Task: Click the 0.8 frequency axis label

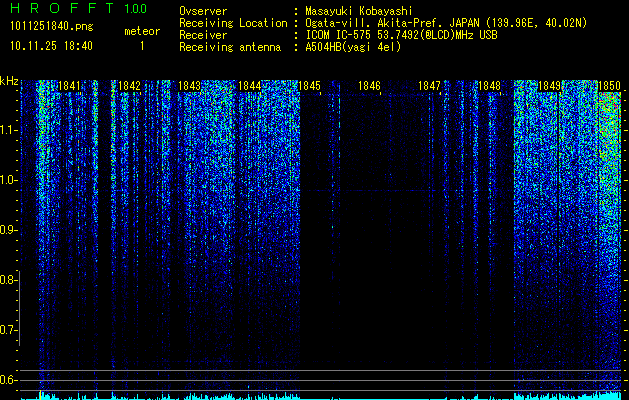Action: pyautogui.click(x=8, y=280)
